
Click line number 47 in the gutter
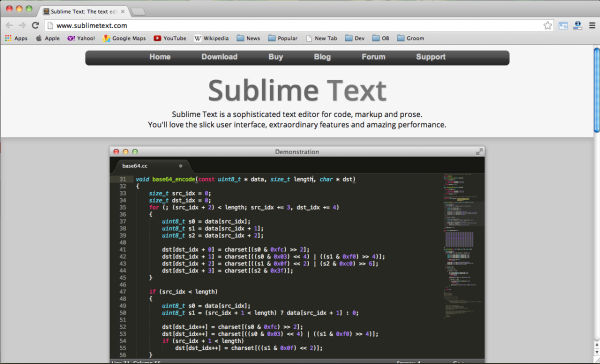tap(122, 292)
